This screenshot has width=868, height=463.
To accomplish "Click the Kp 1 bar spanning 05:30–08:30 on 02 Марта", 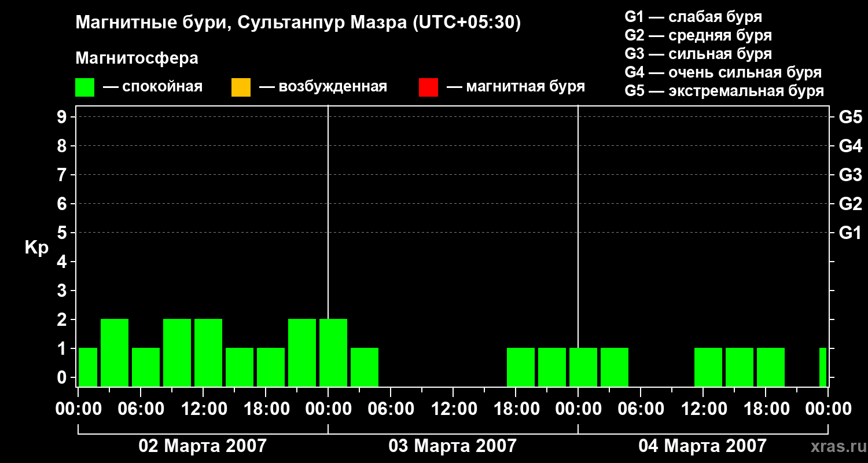I will point(146,367).
